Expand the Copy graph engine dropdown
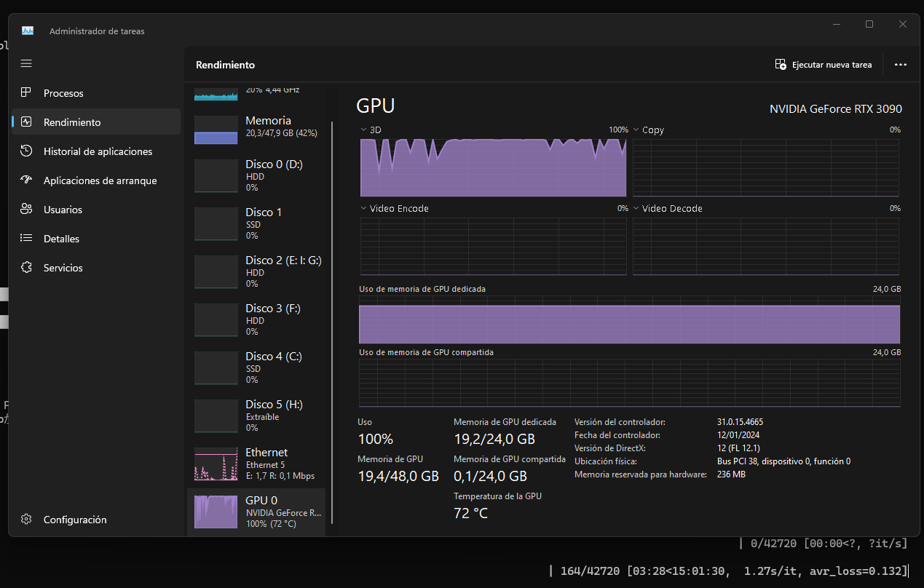924x588 pixels. pos(636,130)
